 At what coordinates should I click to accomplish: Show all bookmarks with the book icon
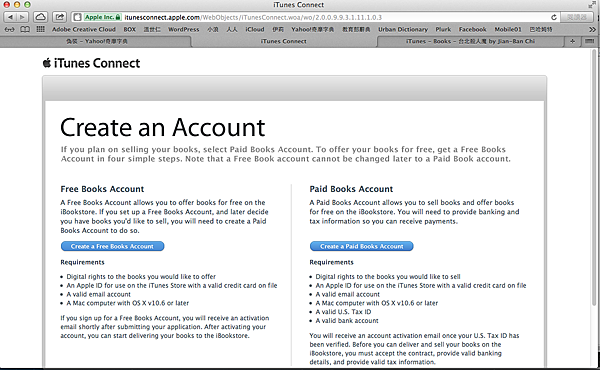[25, 29]
